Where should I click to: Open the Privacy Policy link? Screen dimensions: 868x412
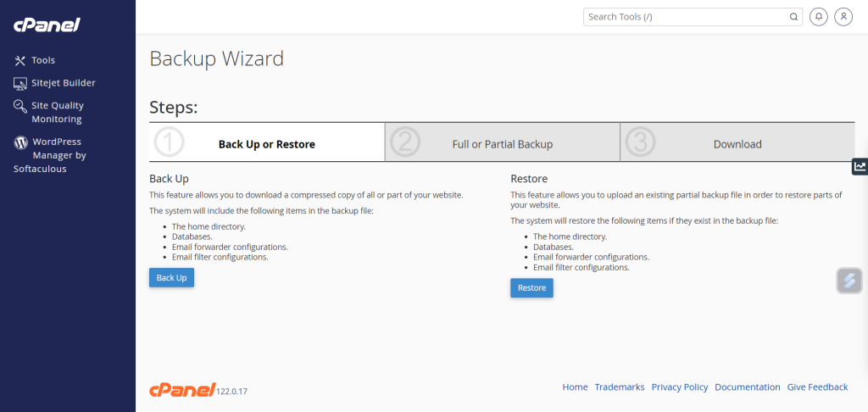click(680, 387)
